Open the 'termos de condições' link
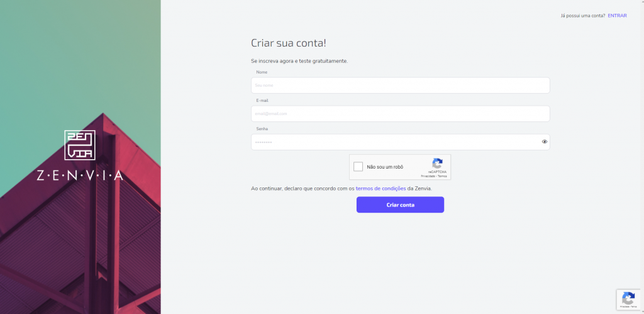 (x=380, y=188)
